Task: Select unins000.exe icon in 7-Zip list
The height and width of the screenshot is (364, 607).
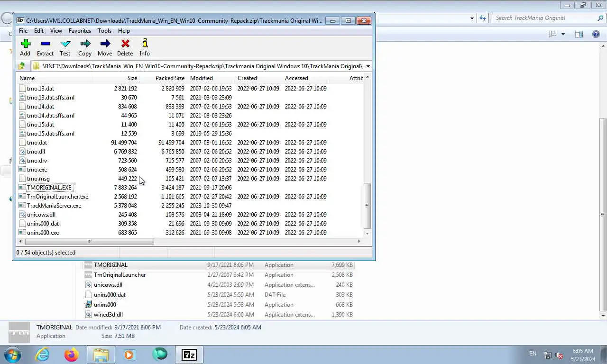Action: pos(22,232)
